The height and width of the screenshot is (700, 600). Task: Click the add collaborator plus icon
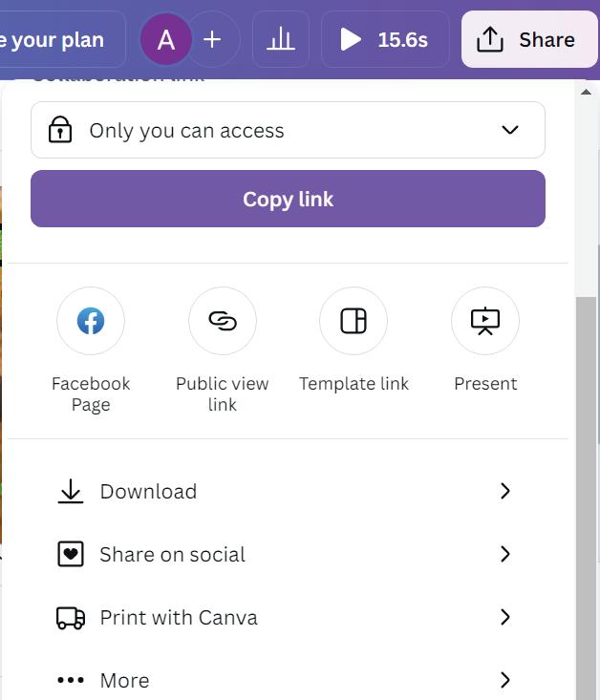pyautogui.click(x=213, y=39)
